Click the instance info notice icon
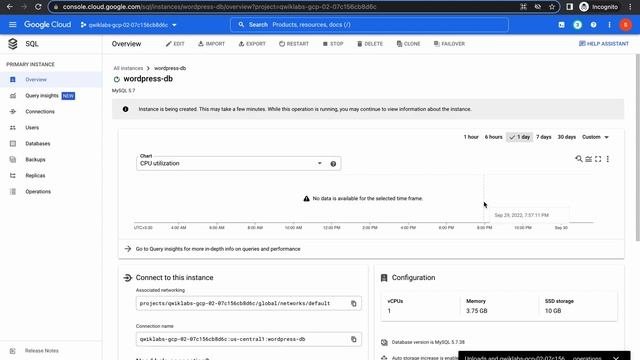The height and width of the screenshot is (360, 640). coord(125,109)
